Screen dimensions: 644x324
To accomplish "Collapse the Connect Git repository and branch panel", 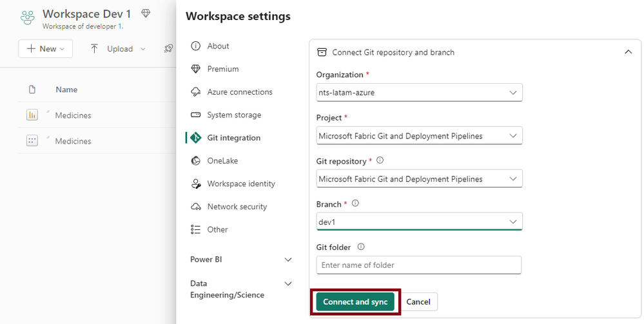I will [x=628, y=52].
